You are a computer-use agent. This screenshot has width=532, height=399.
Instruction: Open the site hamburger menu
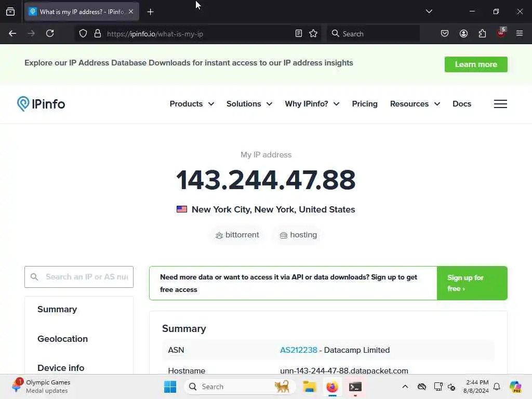[500, 104]
